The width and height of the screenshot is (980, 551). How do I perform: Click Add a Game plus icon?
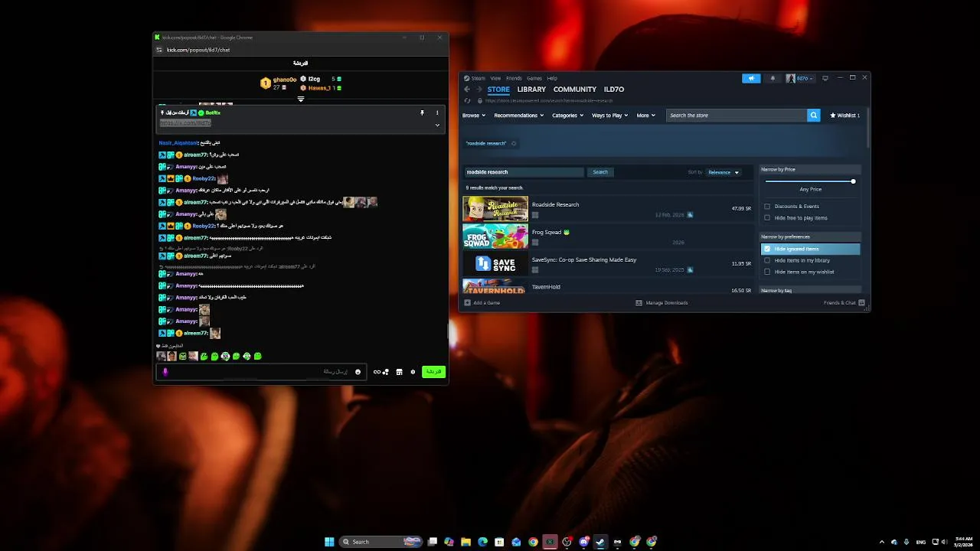click(x=468, y=302)
